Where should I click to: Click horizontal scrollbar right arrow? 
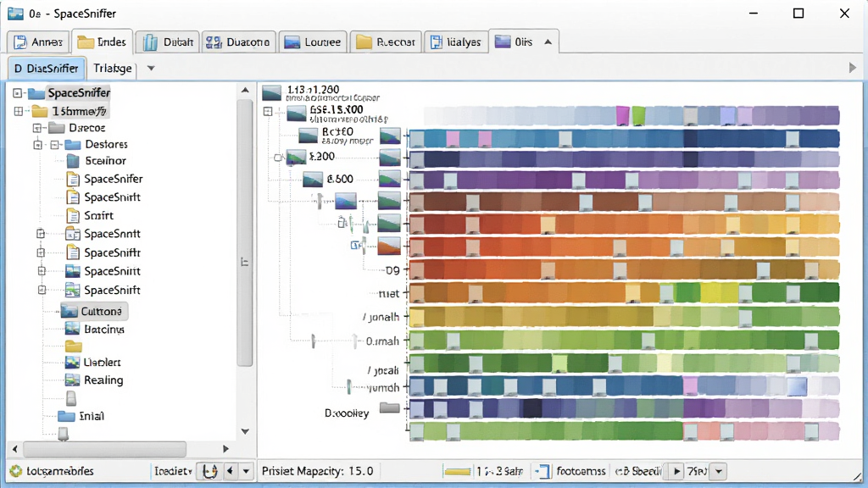(x=225, y=449)
